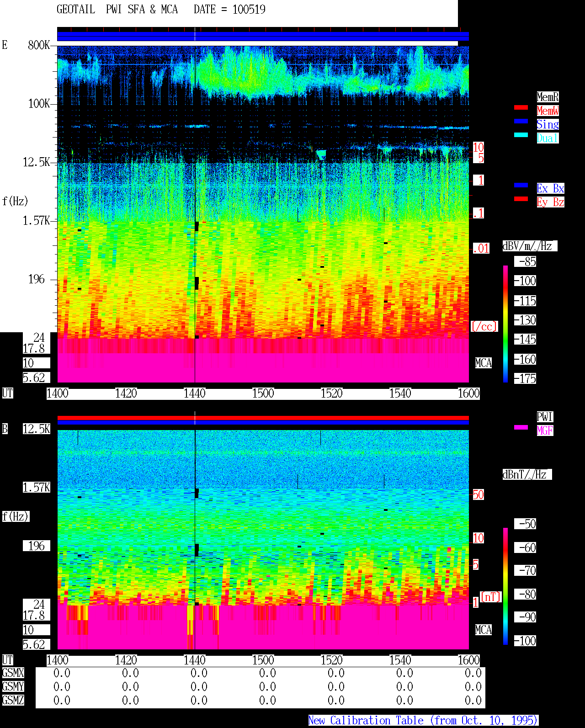The height and width of the screenshot is (728, 585).
Task: Click the PWI legend label
Action: click(x=545, y=417)
